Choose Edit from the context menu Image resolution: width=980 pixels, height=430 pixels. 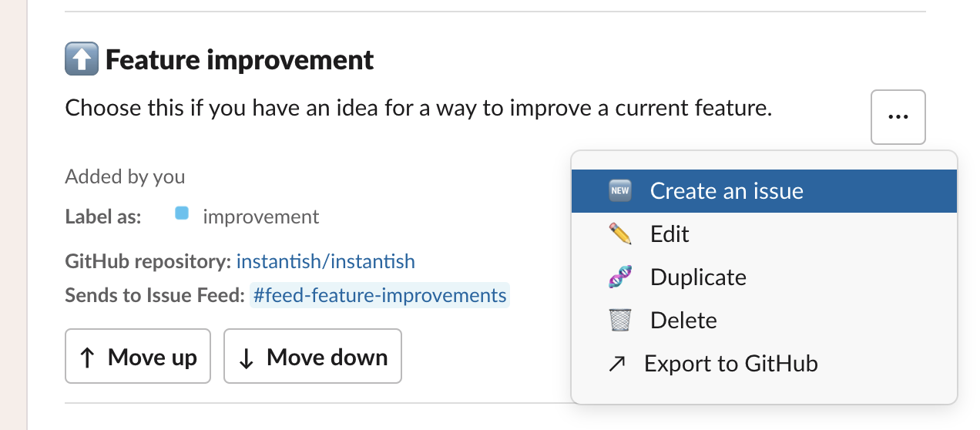tap(764, 233)
